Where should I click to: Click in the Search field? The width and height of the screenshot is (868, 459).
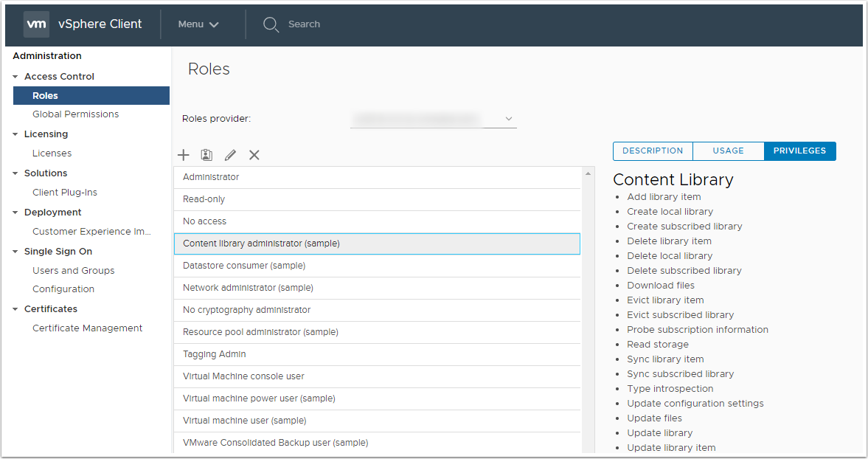(x=304, y=24)
